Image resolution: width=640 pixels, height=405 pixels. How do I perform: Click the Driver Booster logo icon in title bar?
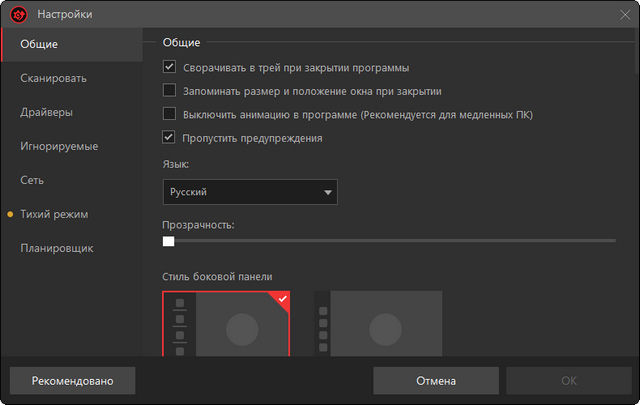click(17, 14)
